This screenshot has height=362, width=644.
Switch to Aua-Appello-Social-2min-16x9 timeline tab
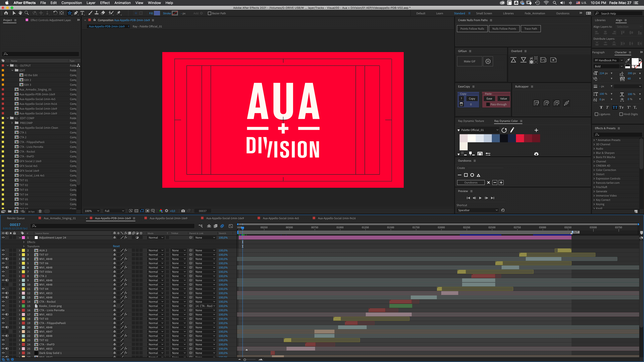pos(168,218)
